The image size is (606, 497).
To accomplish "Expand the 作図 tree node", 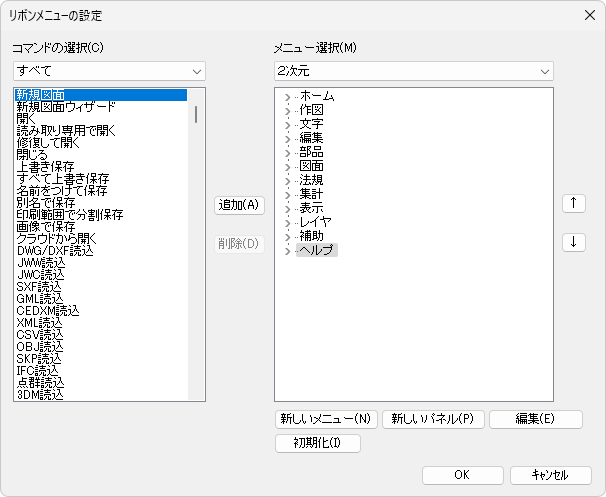I will 287,111.
